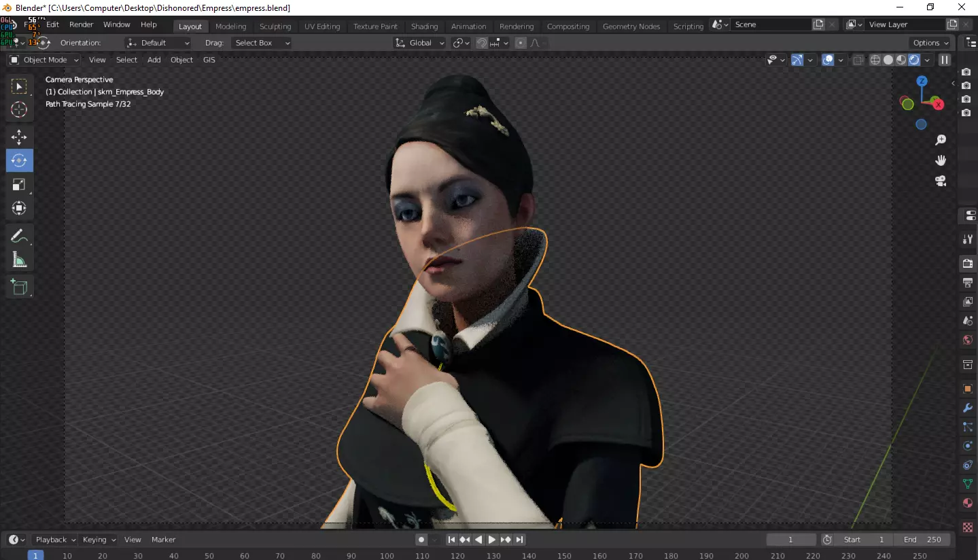Toggle snapping magnet
Screen dimensions: 978x560
tap(482, 43)
